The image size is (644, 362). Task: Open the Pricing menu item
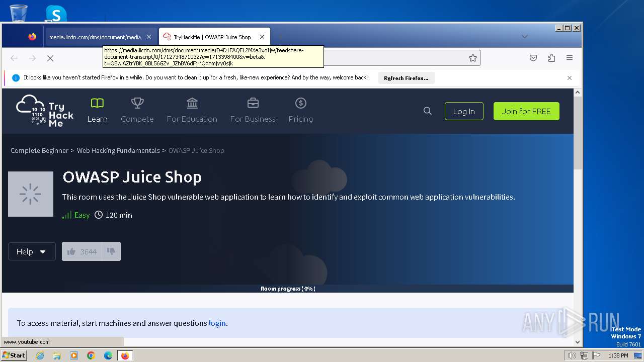(300, 111)
